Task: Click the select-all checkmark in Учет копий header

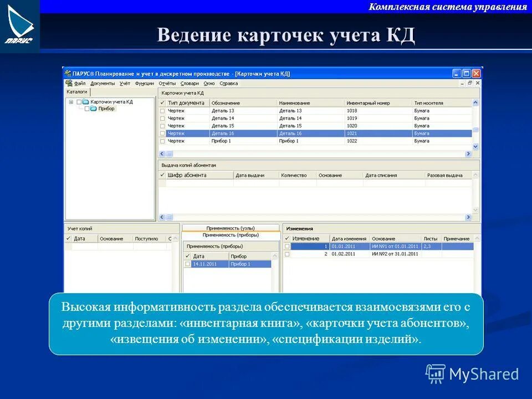Action: tap(69, 238)
